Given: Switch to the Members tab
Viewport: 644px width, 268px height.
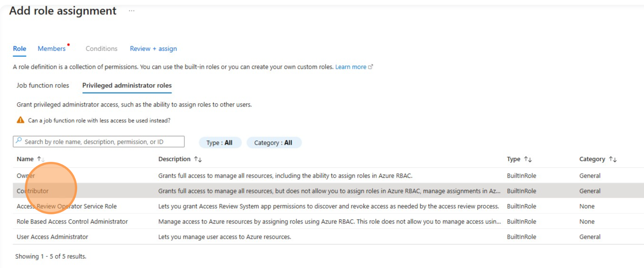Looking at the screenshot, I should [51, 48].
